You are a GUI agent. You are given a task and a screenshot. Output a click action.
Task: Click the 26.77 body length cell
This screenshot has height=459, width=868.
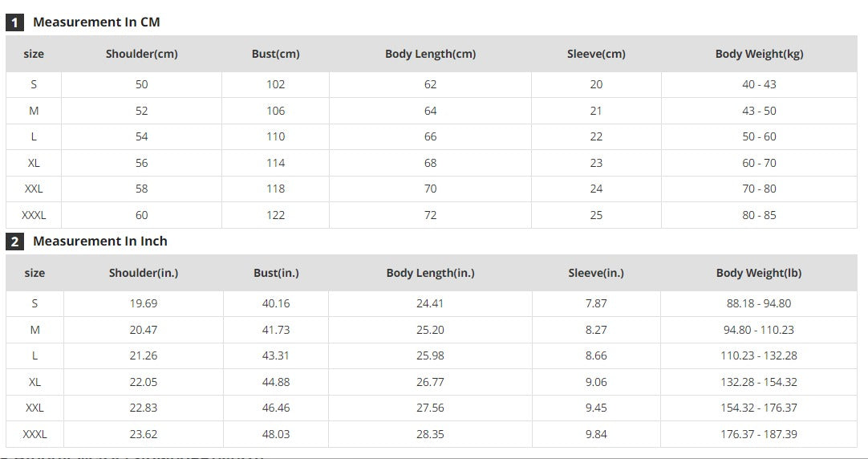pos(430,382)
